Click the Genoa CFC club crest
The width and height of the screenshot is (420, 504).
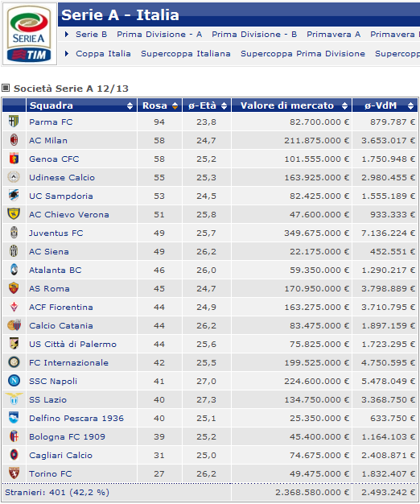pyautogui.click(x=14, y=159)
